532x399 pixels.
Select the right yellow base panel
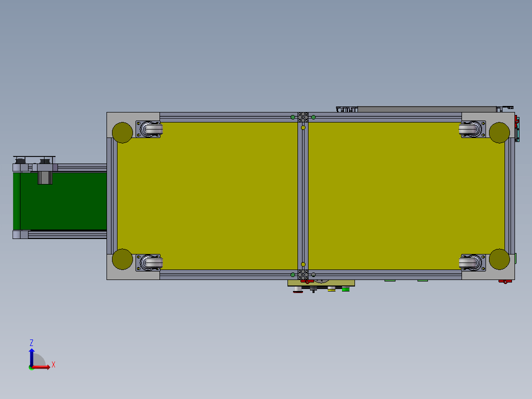pos(406,196)
